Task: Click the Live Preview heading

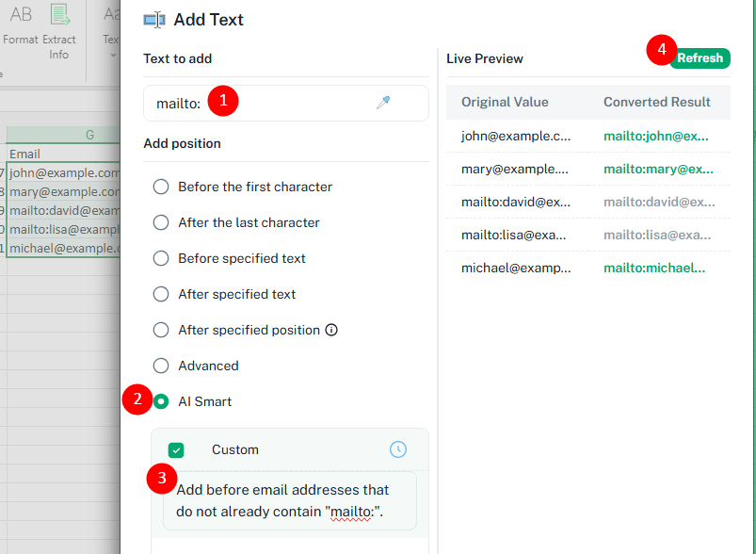Action: (x=485, y=58)
